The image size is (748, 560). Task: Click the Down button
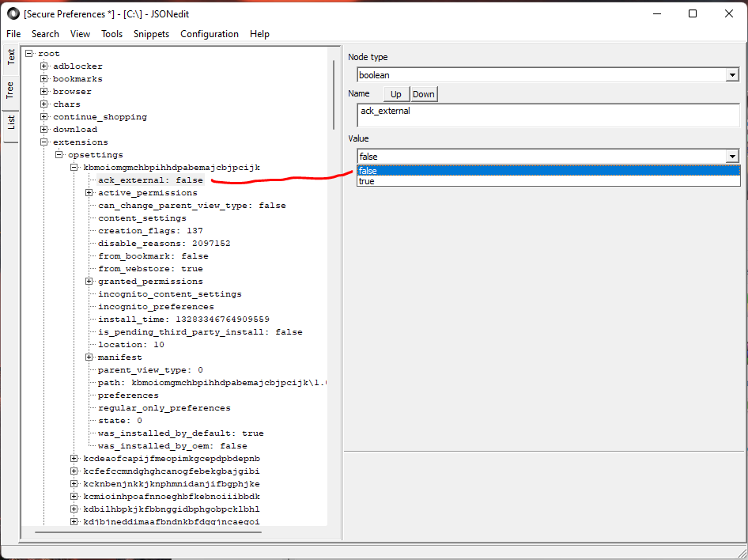[424, 94]
